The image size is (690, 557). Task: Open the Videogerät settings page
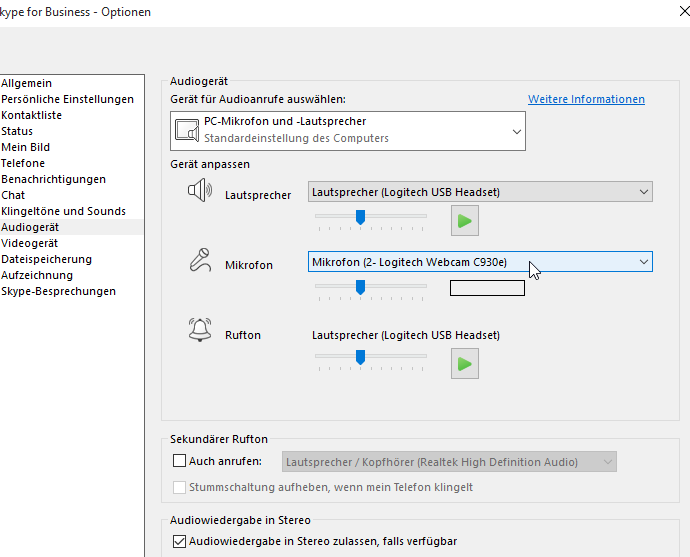coord(30,243)
